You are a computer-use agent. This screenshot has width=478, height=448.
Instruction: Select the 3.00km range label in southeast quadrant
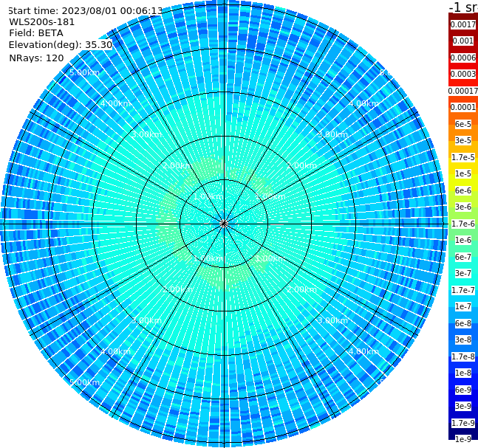[x=332, y=320]
